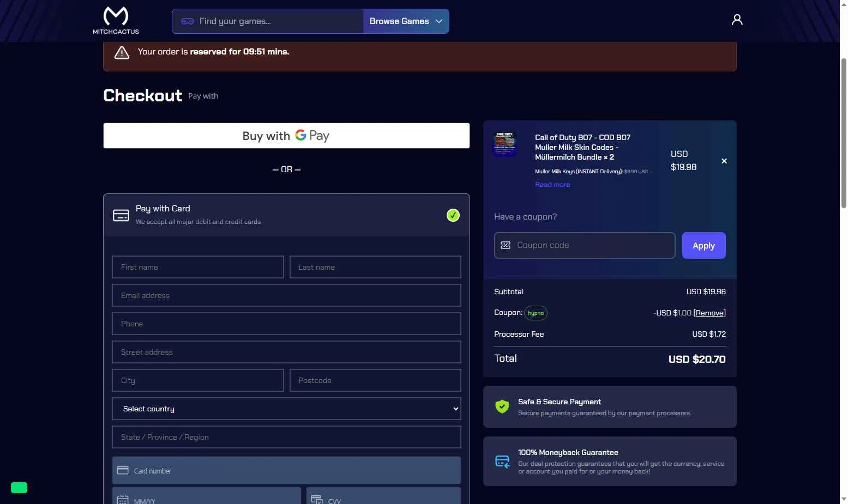Focus the Find your games search field
The width and height of the screenshot is (848, 504).
pyautogui.click(x=267, y=21)
